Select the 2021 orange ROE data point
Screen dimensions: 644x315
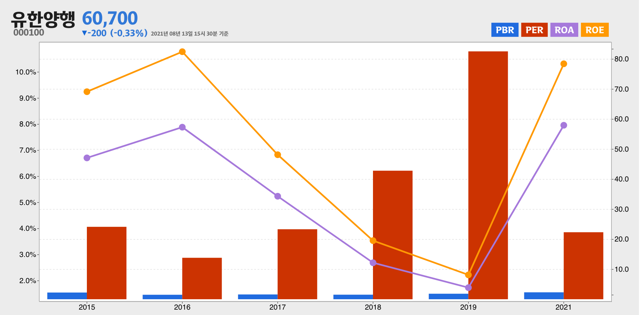tap(564, 64)
